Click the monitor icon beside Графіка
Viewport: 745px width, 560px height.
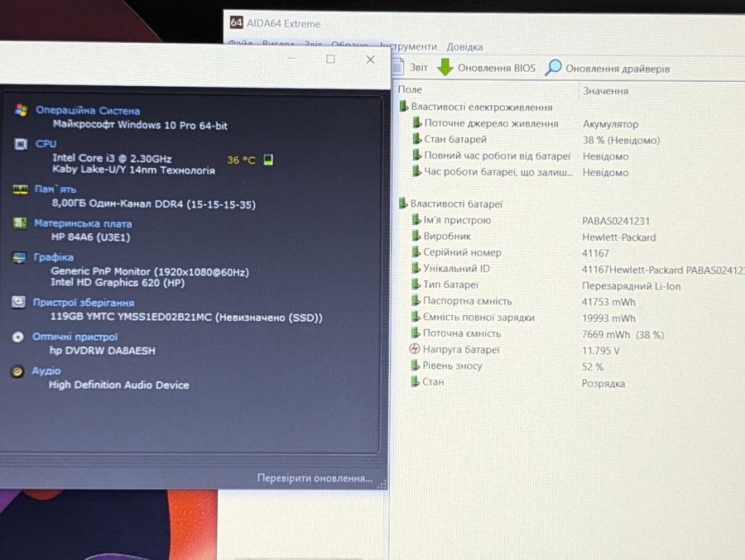click(19, 257)
